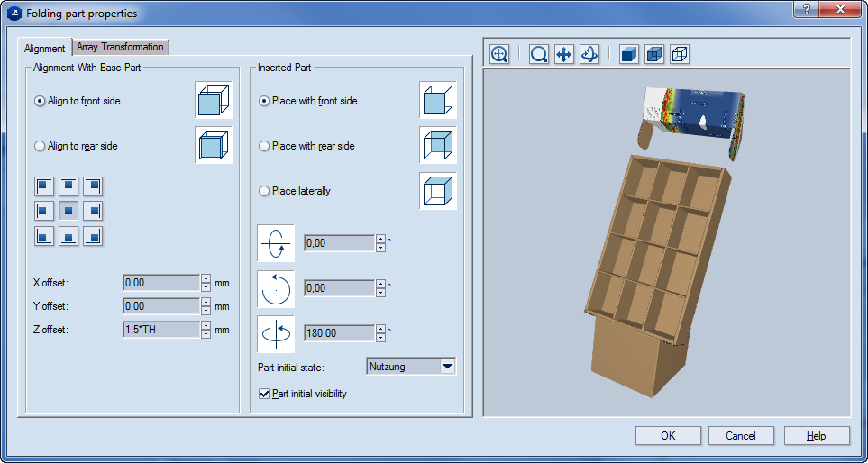Choose the top-left alignment grid icon
This screenshot has width=868, height=463.
(44, 186)
